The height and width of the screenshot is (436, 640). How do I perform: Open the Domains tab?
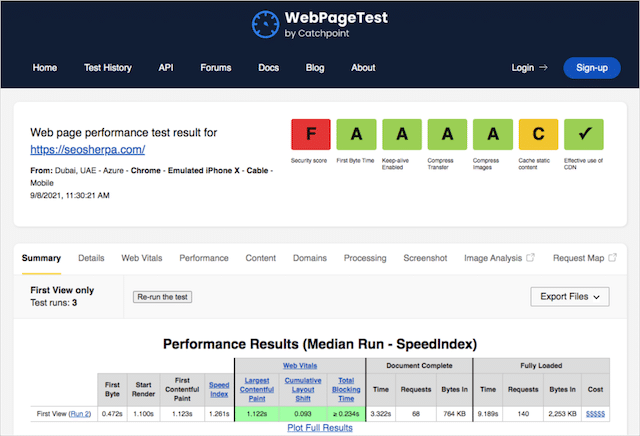pos(310,258)
